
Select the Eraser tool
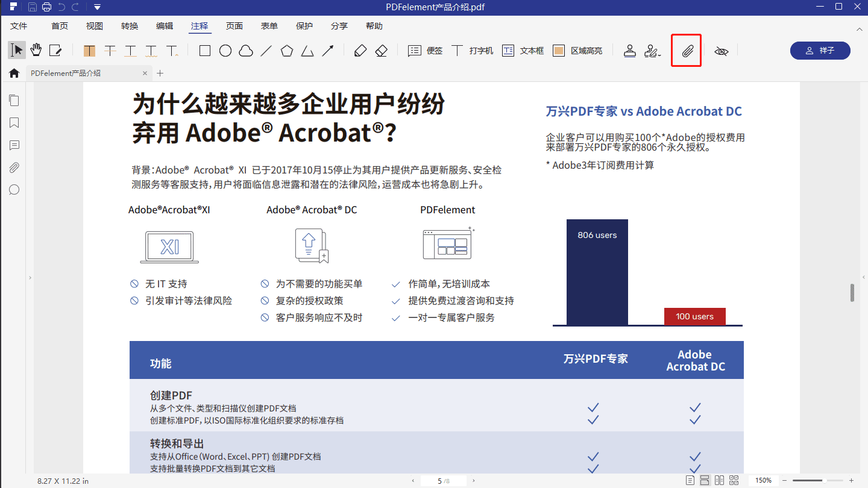[381, 51]
